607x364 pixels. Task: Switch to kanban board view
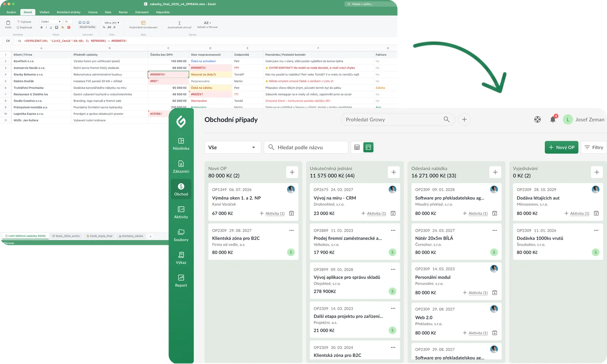[368, 147]
